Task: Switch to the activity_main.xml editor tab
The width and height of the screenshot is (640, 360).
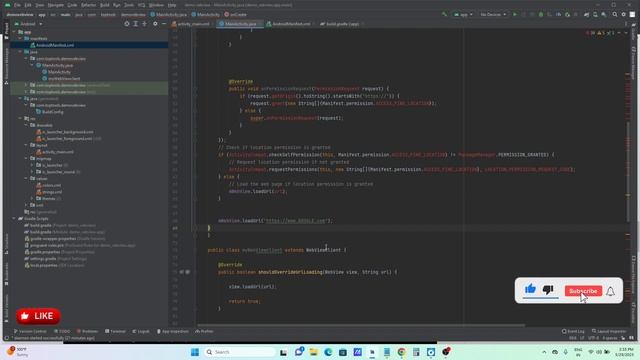Action: (192, 24)
